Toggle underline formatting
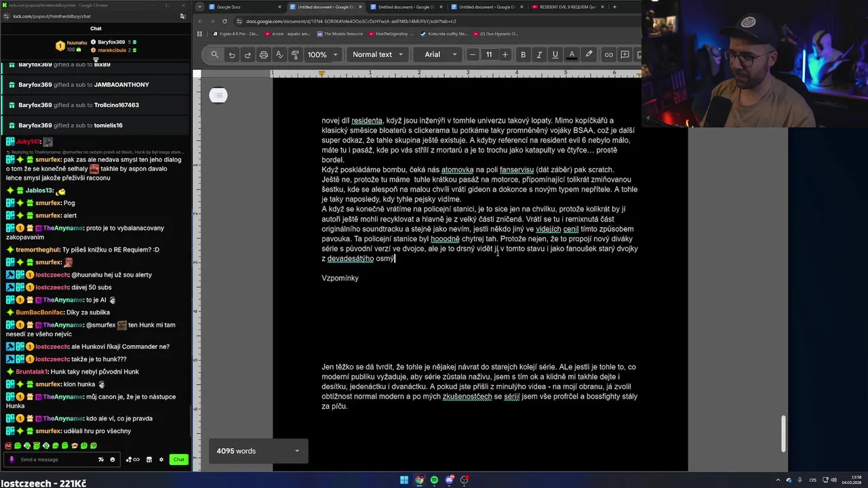The height and width of the screenshot is (488, 868). (x=555, y=55)
